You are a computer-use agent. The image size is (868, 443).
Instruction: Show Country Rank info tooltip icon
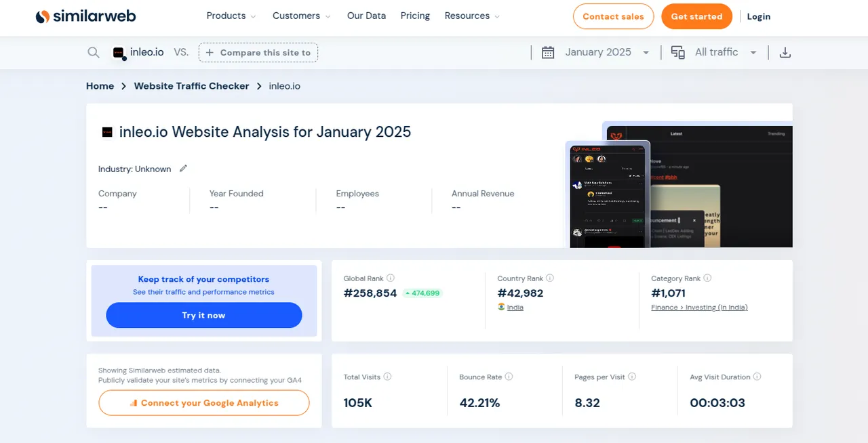(550, 278)
